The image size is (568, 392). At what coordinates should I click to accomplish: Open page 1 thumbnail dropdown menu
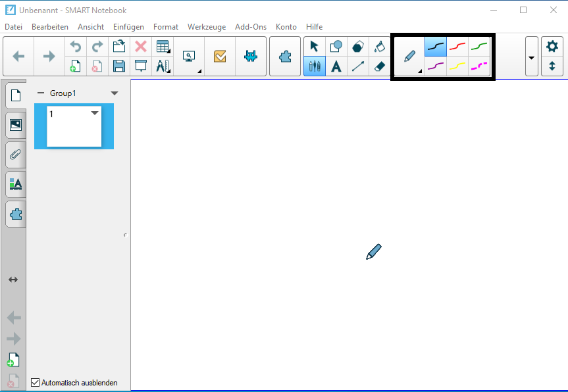point(95,113)
